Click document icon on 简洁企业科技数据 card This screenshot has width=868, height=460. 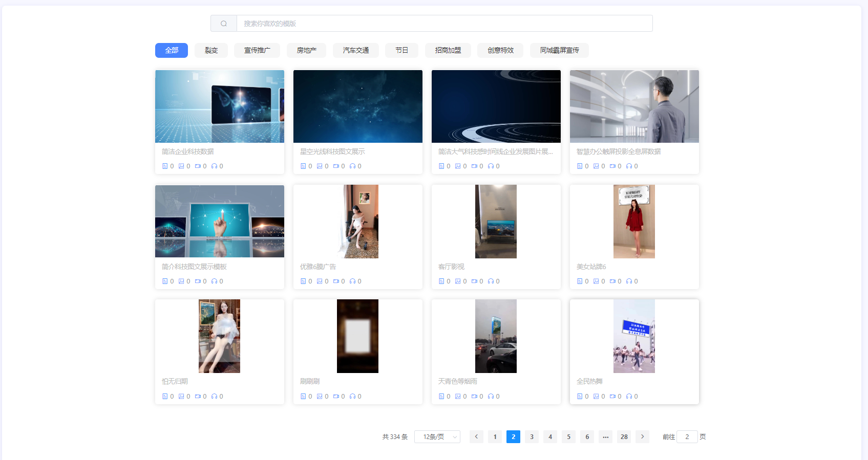(165, 166)
